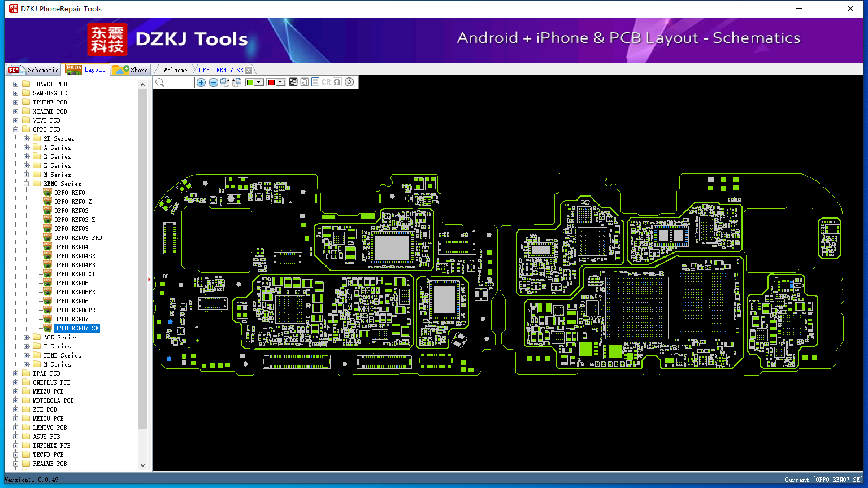This screenshot has height=488, width=868.
Task: Click the PCB file icon beside OPPO RENO7 SE
Action: (47, 328)
